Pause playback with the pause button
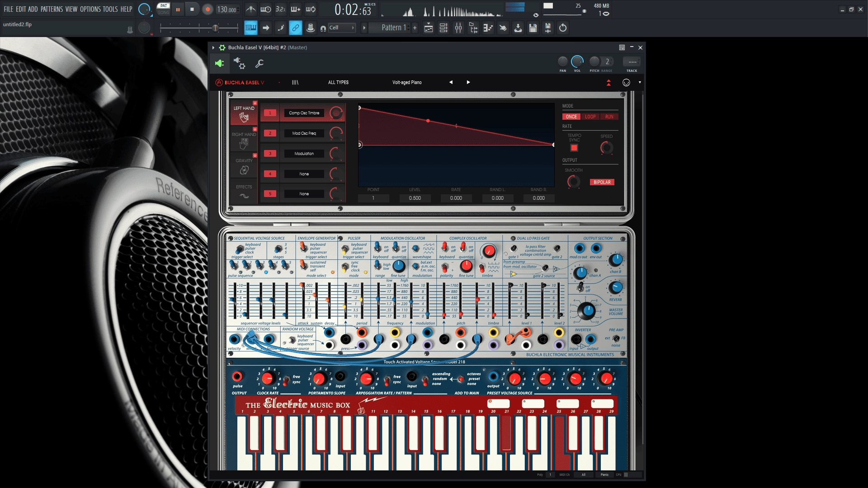The image size is (868, 488). pyautogui.click(x=178, y=9)
